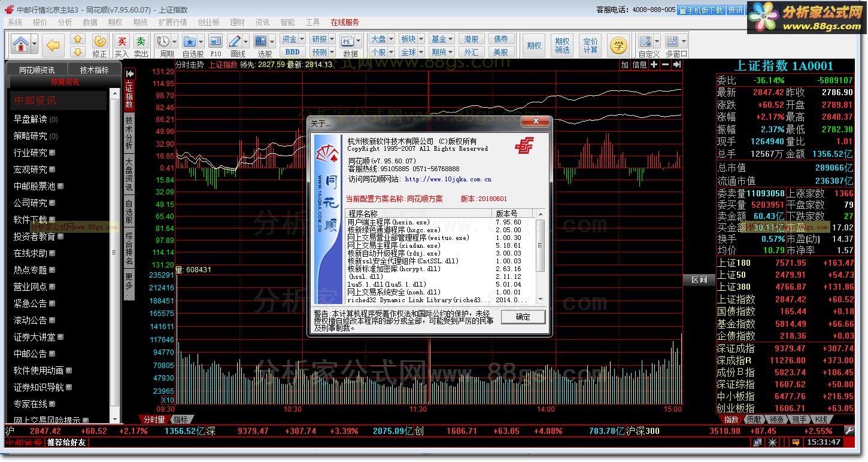Click the 定价计算 button

pyautogui.click(x=590, y=45)
